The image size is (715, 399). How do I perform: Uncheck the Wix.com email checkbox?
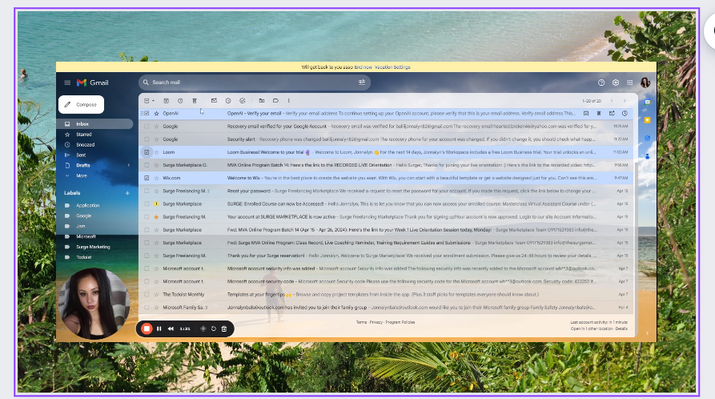coord(146,178)
